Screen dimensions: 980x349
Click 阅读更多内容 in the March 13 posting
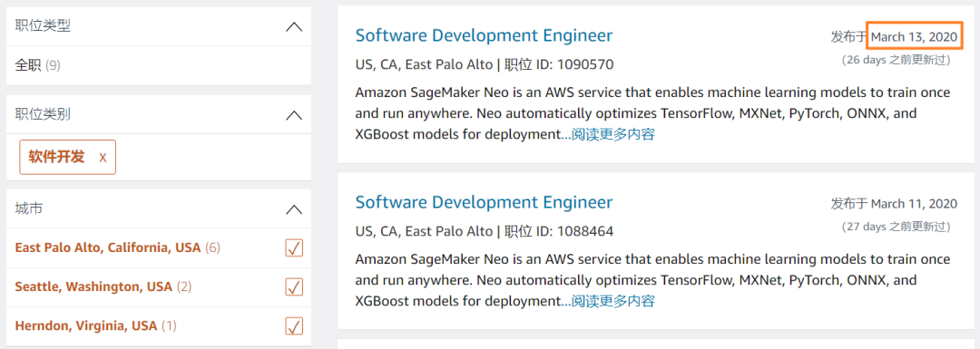[x=612, y=134]
